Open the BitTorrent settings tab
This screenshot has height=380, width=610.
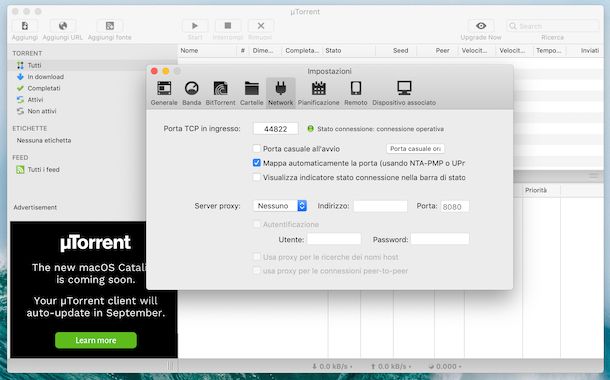point(220,93)
